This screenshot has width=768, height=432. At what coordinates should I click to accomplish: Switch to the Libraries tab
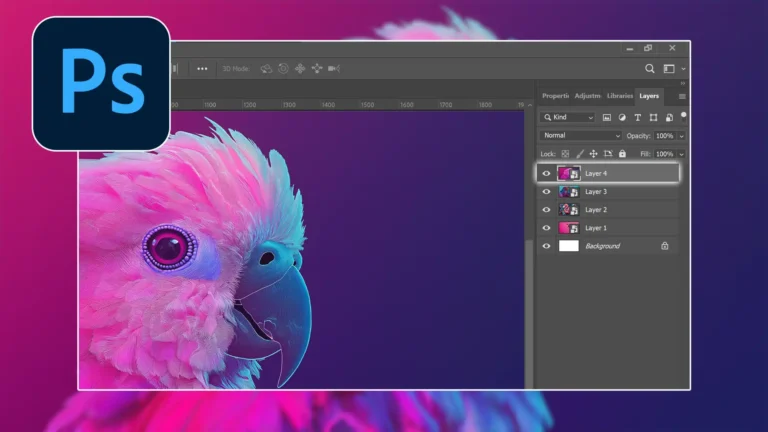tap(620, 96)
